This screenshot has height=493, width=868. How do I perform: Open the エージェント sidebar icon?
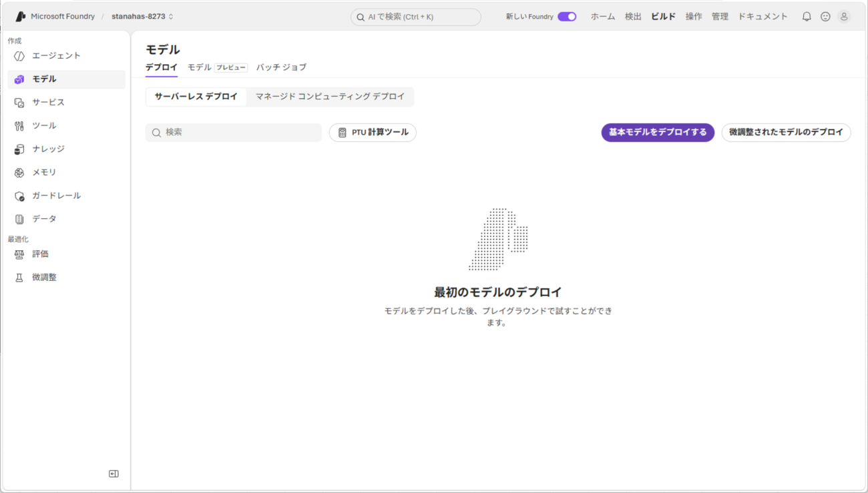pos(19,56)
